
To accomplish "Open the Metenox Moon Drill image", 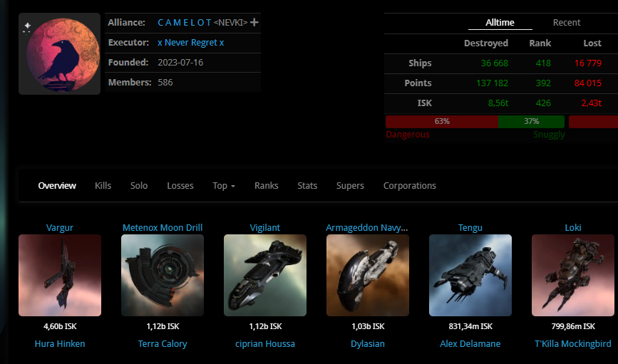I will click(x=163, y=276).
